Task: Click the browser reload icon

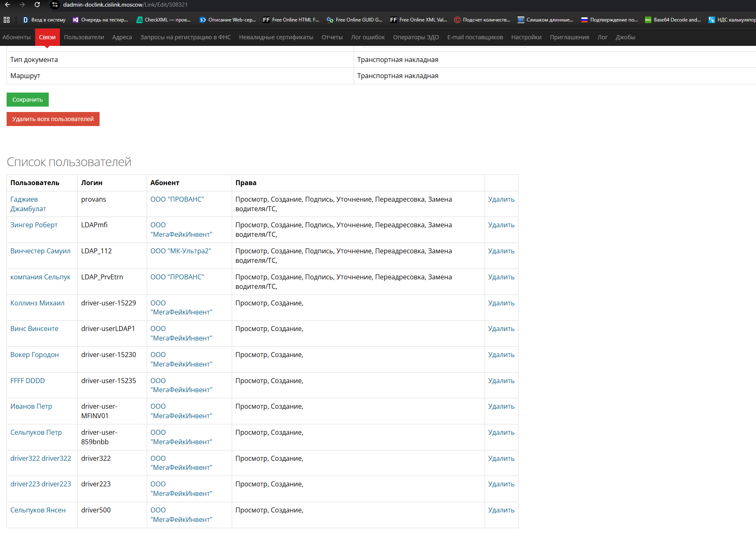Action: (x=37, y=5)
